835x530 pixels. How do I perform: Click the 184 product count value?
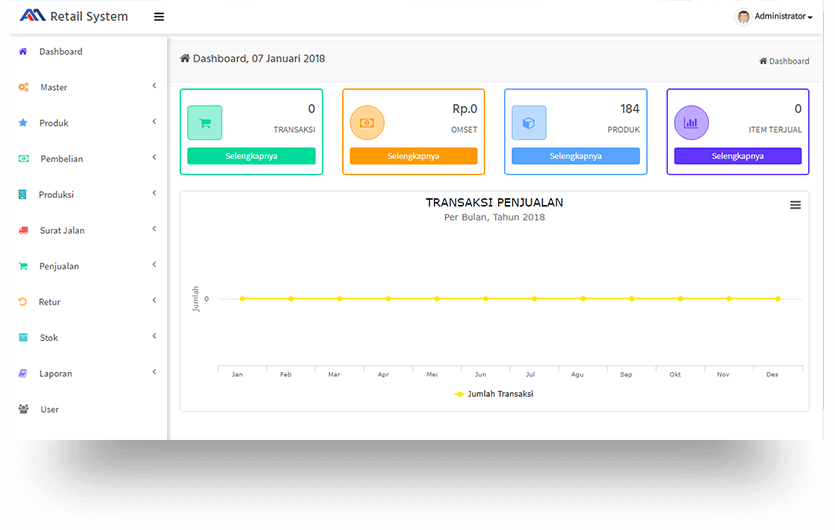[x=629, y=109]
